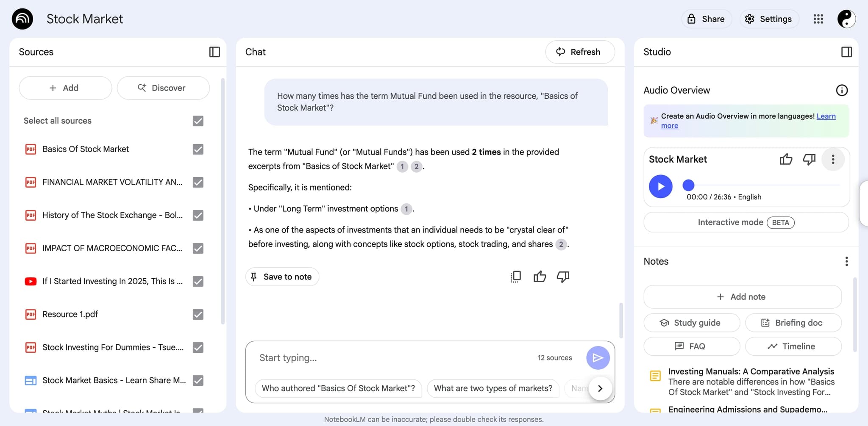Open Audio Overview info icon

pos(841,90)
